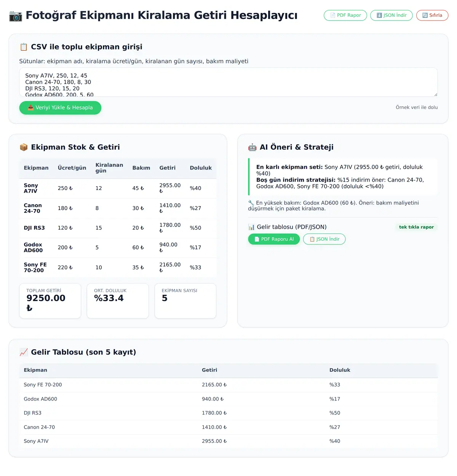The height and width of the screenshot is (476, 457).
Task: Click the wrench icon in maintenance tip
Action: click(251, 203)
